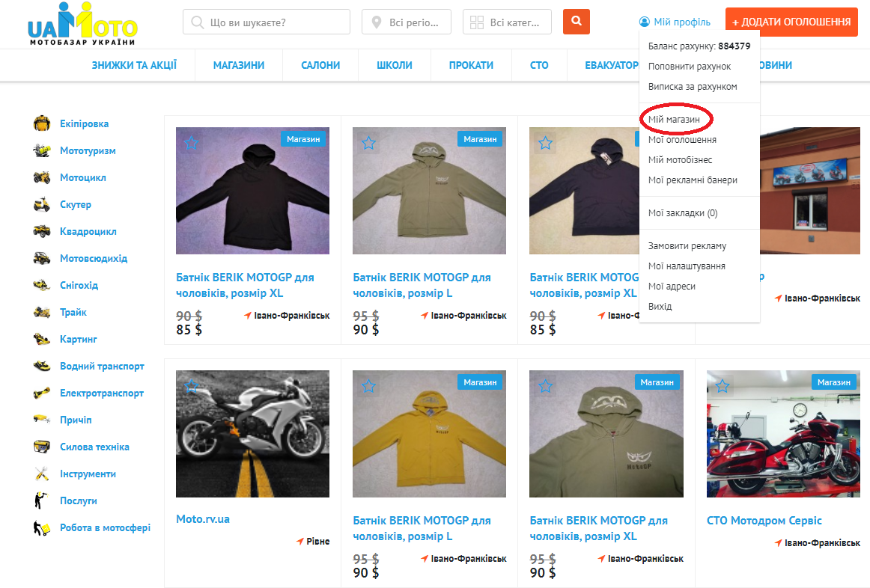Click into the Що ви шукаєте search field
Screen dimensions: 870x588
tap(267, 22)
